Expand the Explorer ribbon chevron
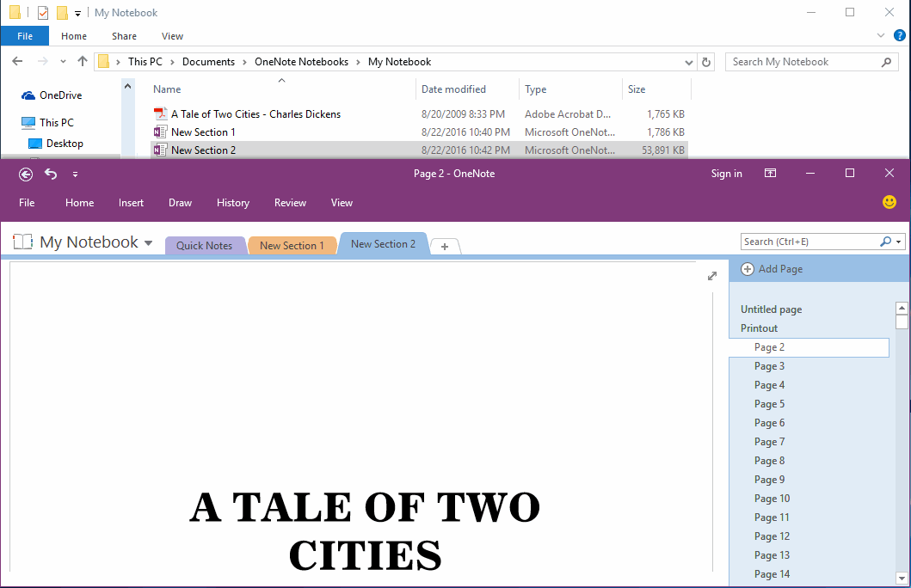Screen dimensions: 911x588 point(881,35)
